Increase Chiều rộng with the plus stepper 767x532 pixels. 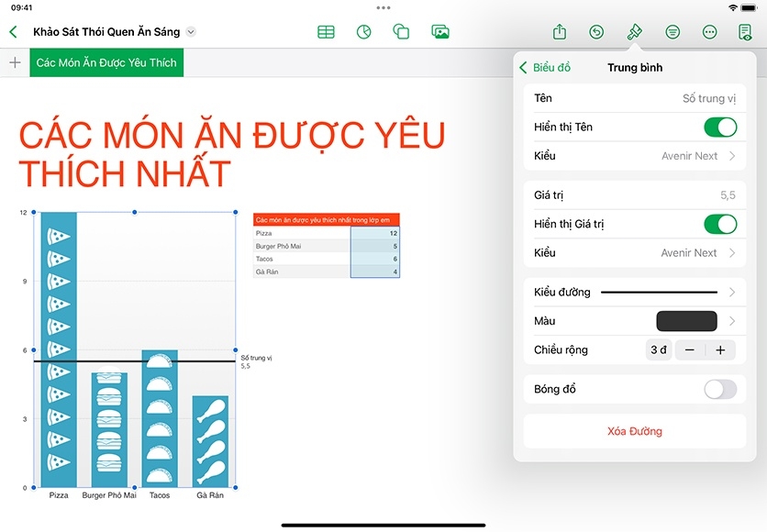pyautogui.click(x=720, y=349)
